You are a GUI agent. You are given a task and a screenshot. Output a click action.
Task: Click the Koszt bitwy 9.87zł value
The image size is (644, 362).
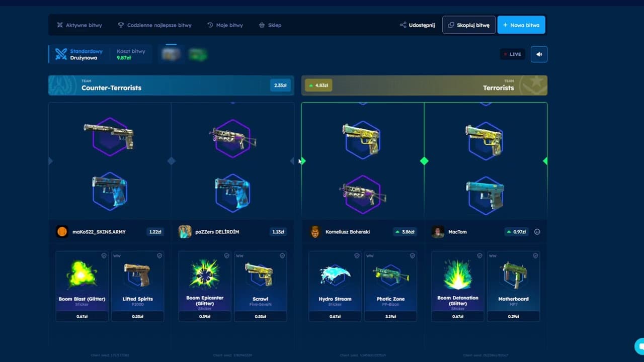point(124,58)
